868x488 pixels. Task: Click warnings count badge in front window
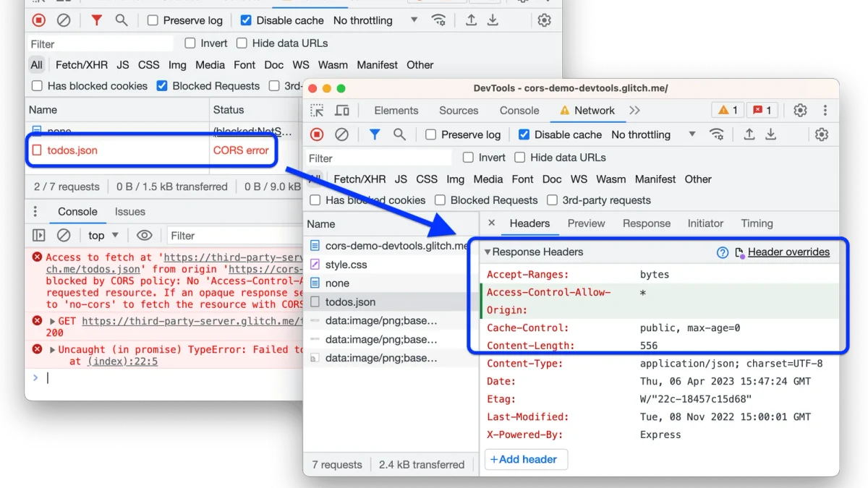click(x=728, y=111)
